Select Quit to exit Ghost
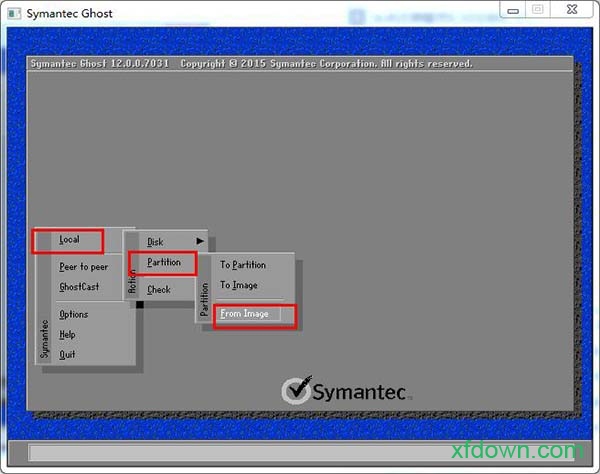The width and height of the screenshot is (600, 474). click(x=67, y=354)
